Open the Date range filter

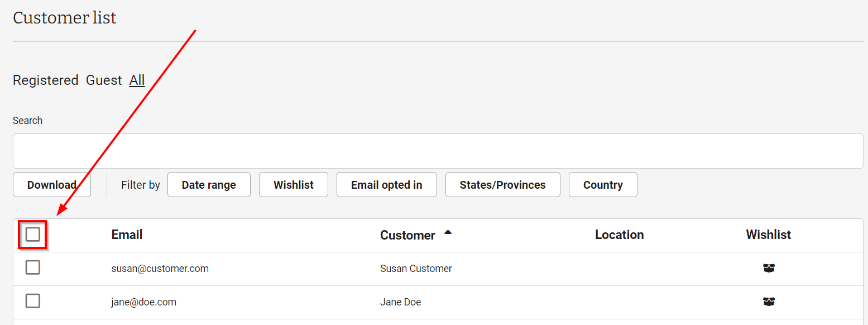point(209,185)
